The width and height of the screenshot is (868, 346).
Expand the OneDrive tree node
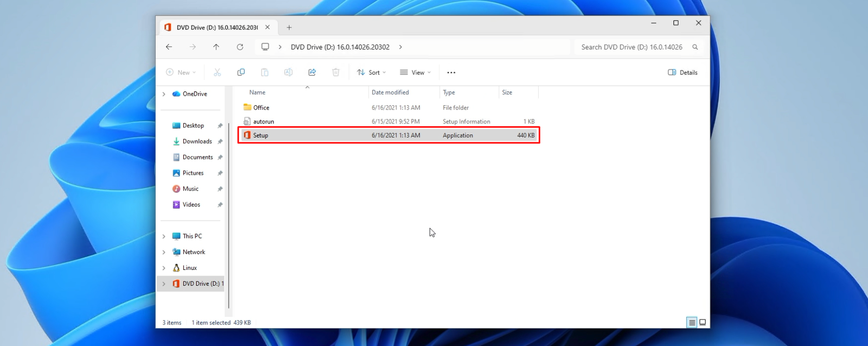coord(164,94)
